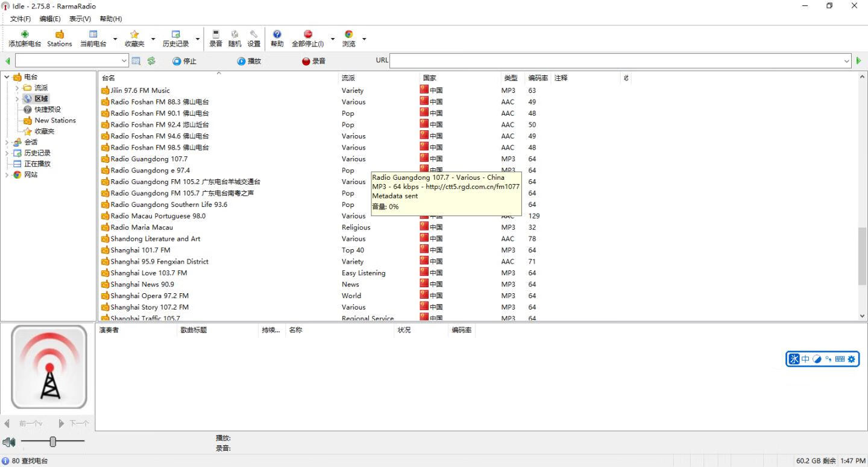Open 设置 settings wrench icon
This screenshot has width=868, height=467.
(254, 34)
